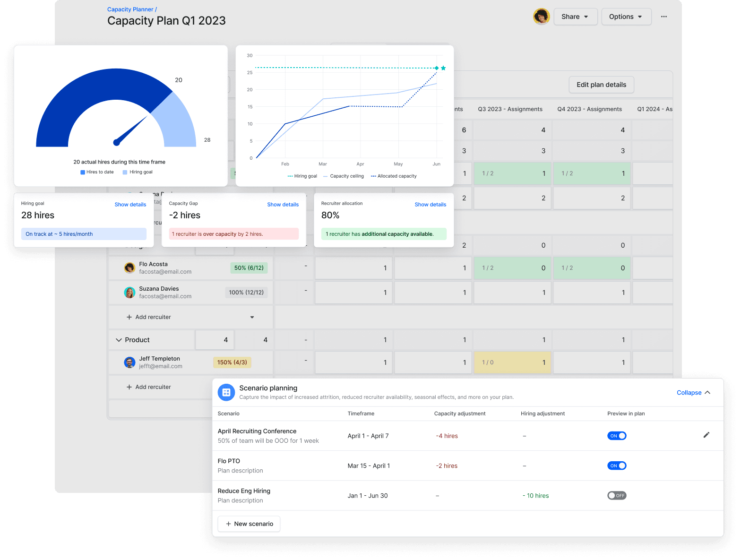
Task: Click the Scenario planning calculator icon
Action: click(226, 392)
